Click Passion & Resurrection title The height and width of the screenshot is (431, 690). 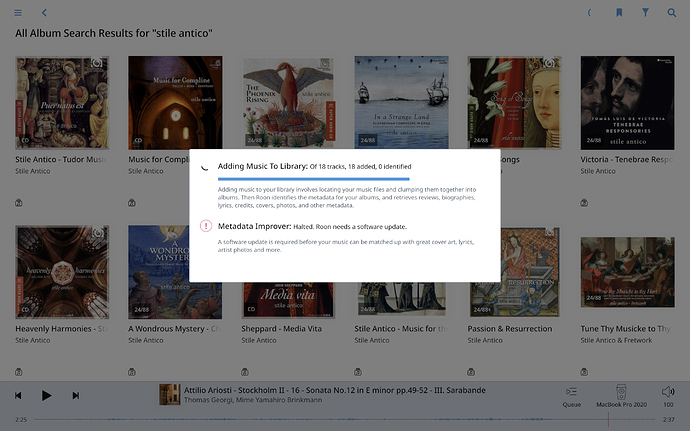[510, 328]
